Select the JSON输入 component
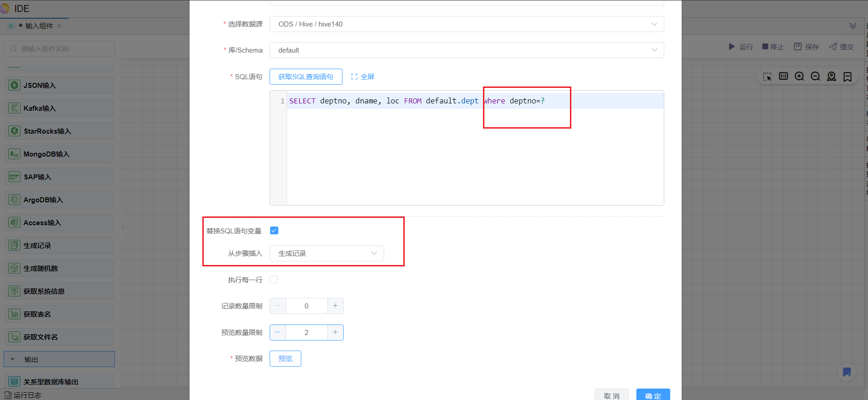This screenshot has height=400, width=868. tap(59, 85)
